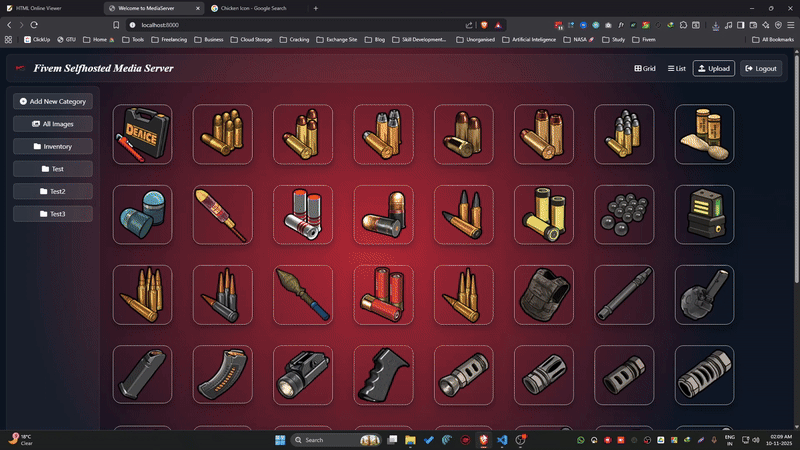Close the Welcome to MediaServer tab
The image size is (800, 450).
(x=198, y=8)
